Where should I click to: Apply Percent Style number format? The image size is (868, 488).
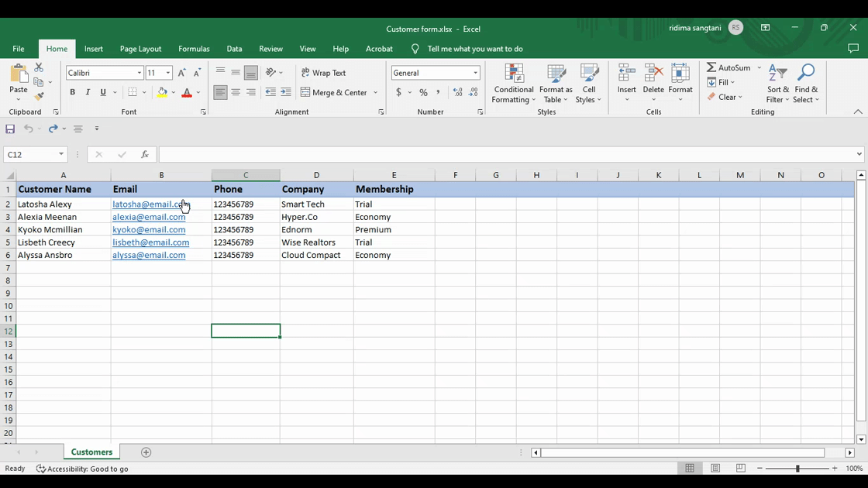coord(423,92)
